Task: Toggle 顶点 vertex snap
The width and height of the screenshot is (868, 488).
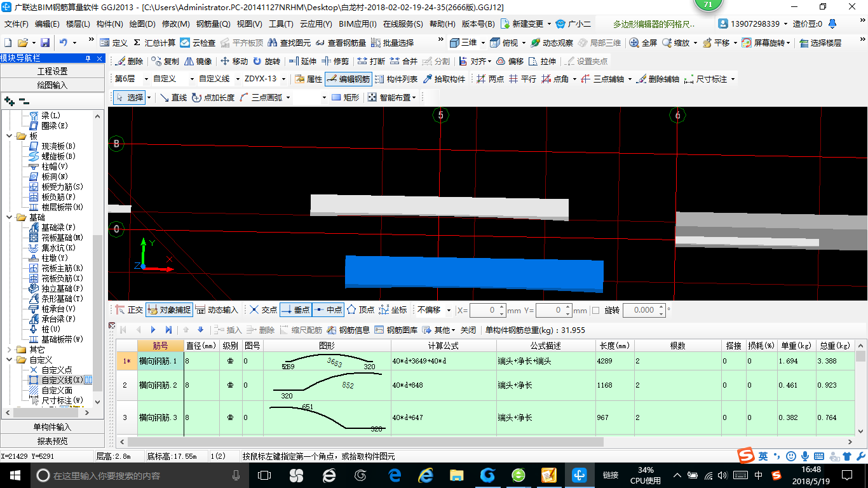Action: 360,310
